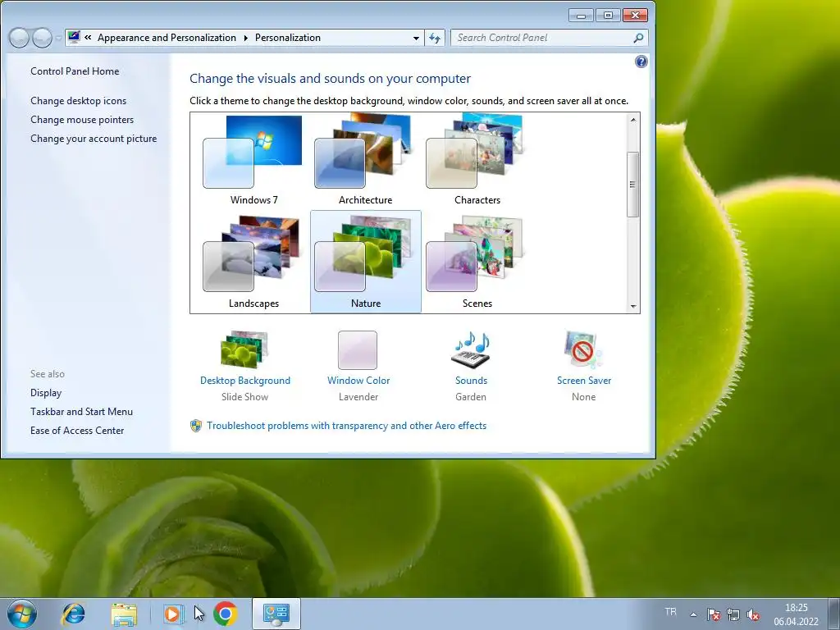Choose the Scenes theme
This screenshot has height=630, width=840.
pos(477,262)
